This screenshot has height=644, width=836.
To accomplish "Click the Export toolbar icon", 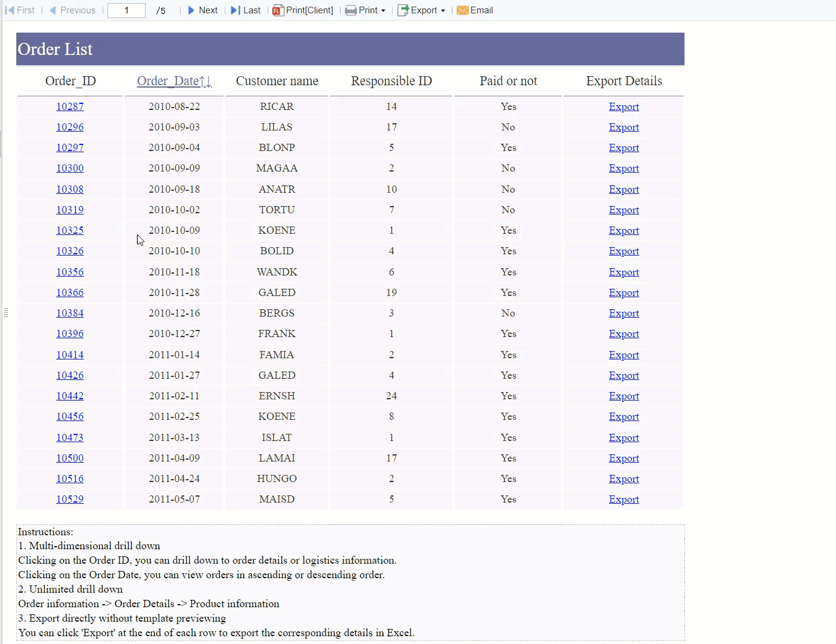I will click(x=403, y=10).
